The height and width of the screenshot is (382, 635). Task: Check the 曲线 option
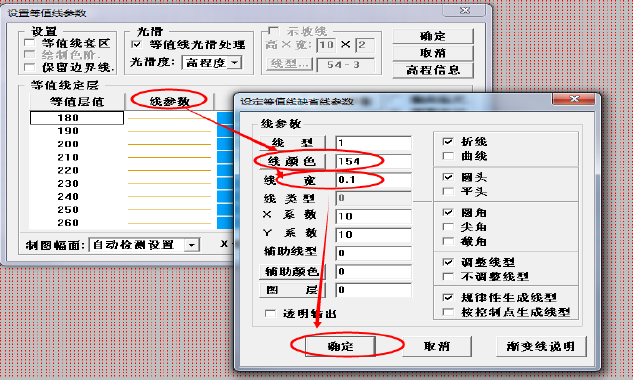pos(448,156)
